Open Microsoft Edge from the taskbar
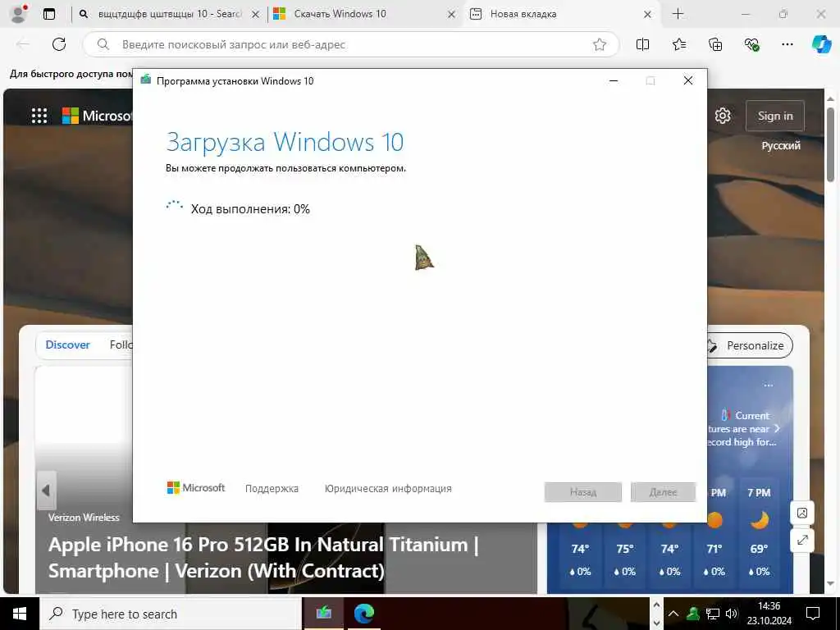The width and height of the screenshot is (840, 630). pyautogui.click(x=363, y=614)
